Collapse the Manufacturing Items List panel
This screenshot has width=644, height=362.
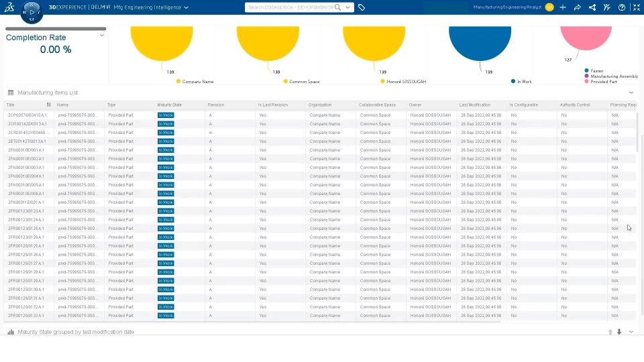[631, 93]
